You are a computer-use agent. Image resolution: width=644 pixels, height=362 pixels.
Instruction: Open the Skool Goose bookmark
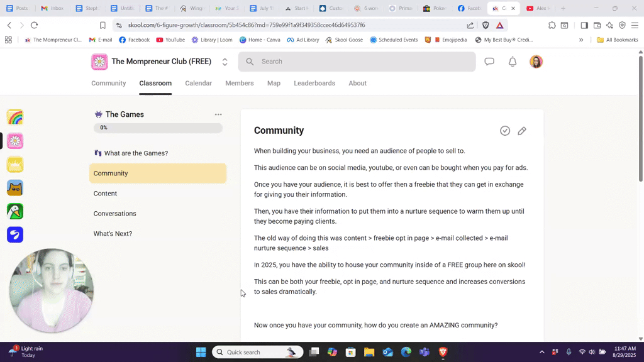point(344,40)
